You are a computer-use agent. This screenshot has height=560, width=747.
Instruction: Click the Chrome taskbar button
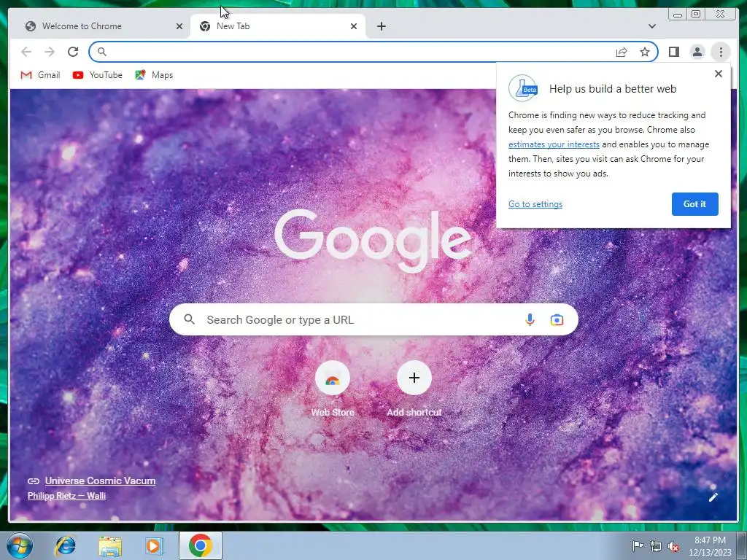pos(200,545)
